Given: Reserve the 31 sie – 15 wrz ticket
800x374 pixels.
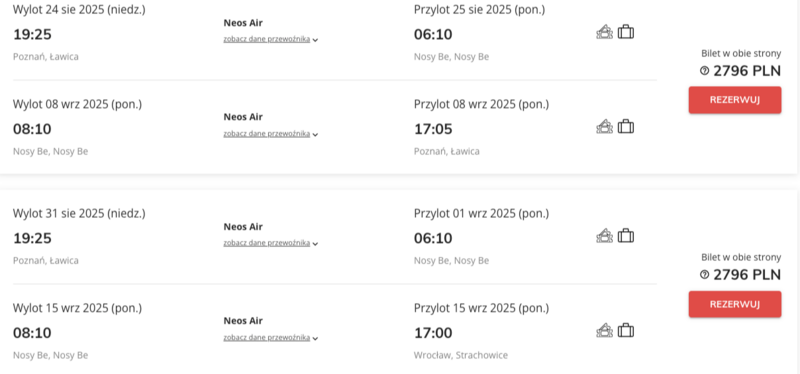Looking at the screenshot, I should coord(735,304).
